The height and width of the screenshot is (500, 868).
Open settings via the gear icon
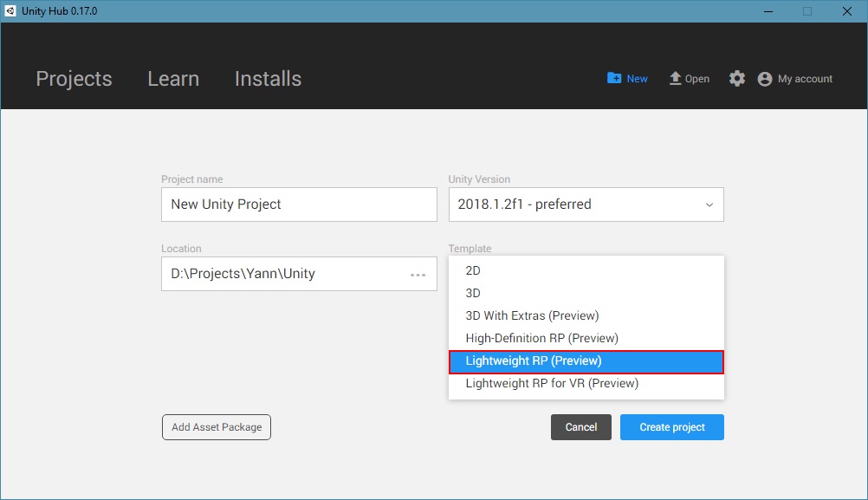(737, 79)
